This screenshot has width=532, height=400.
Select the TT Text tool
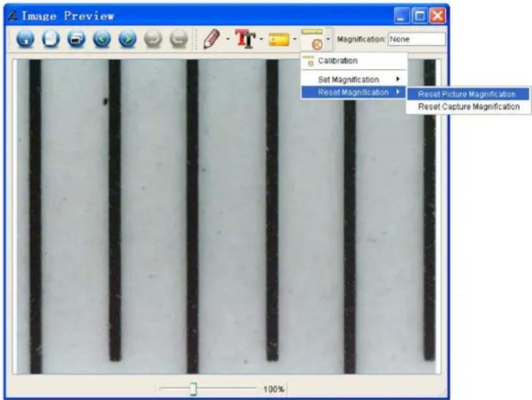[246, 39]
